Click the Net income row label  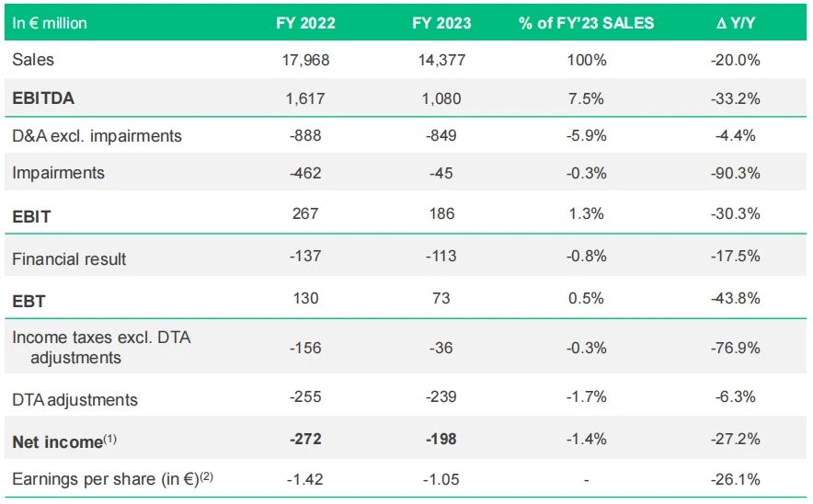pyautogui.click(x=64, y=441)
